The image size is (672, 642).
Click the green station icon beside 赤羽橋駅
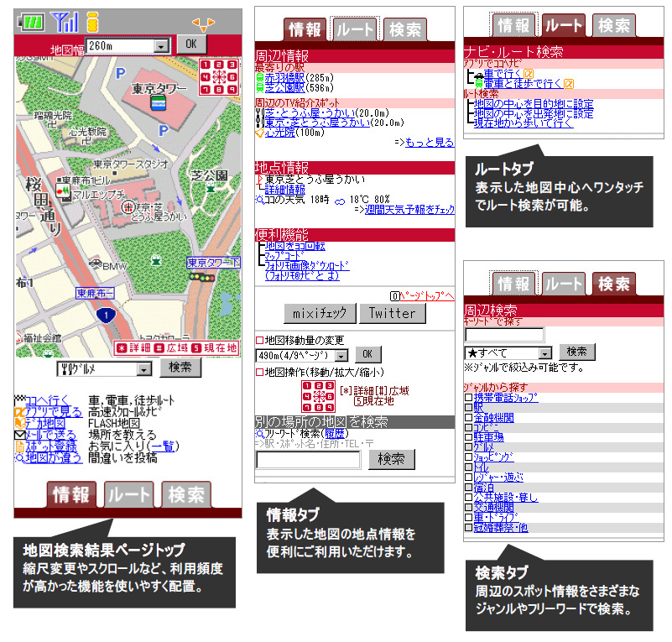(x=260, y=77)
